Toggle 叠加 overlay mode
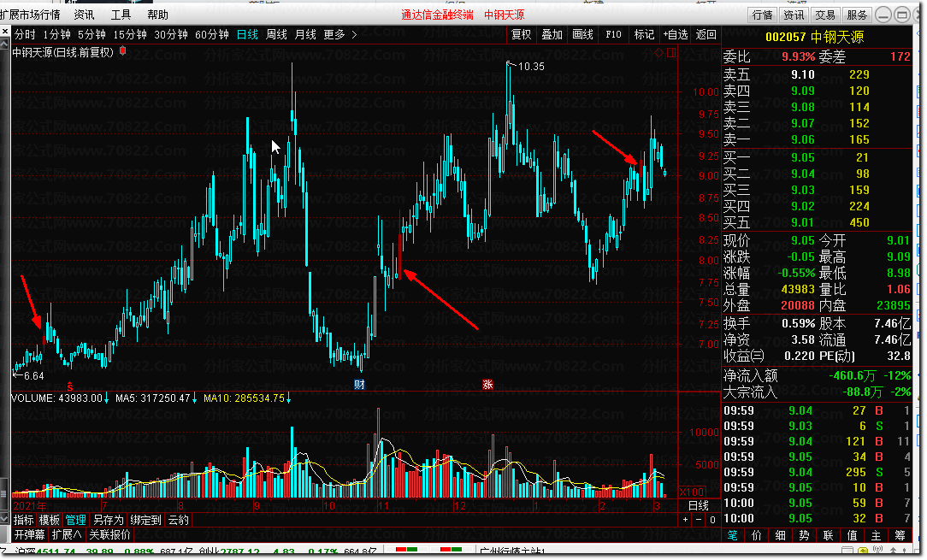 point(552,34)
